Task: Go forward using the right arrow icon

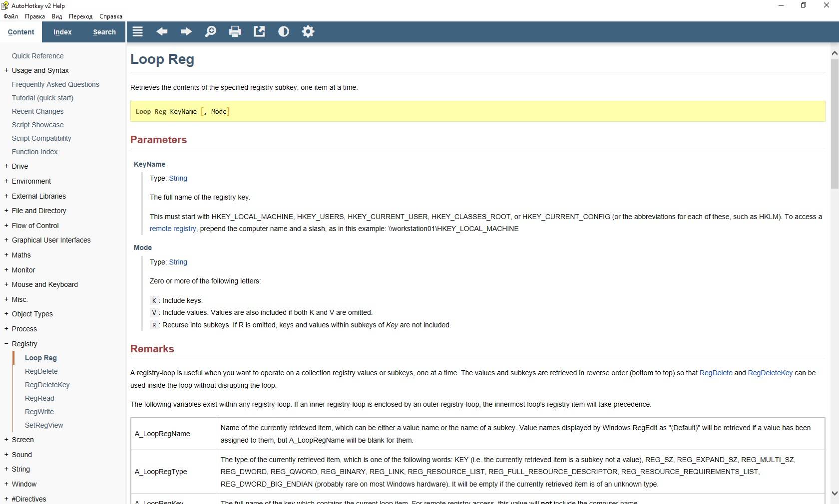Action: tap(186, 32)
